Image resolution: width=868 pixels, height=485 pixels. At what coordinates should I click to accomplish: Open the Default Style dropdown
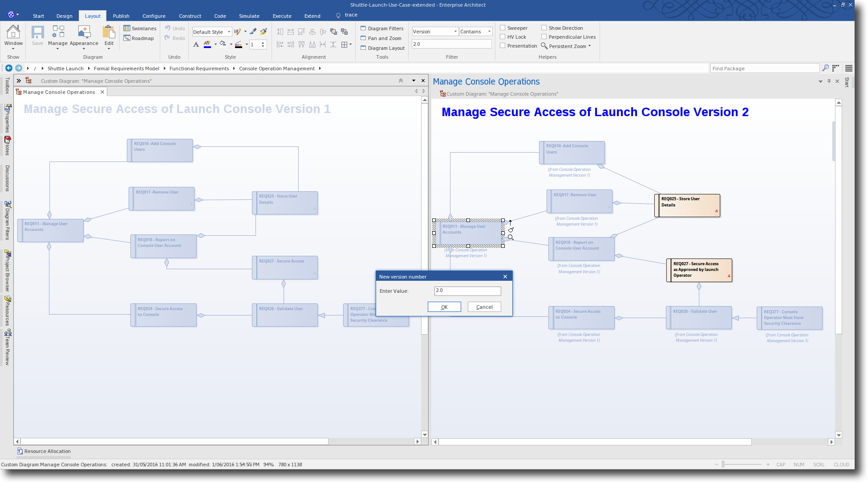229,32
